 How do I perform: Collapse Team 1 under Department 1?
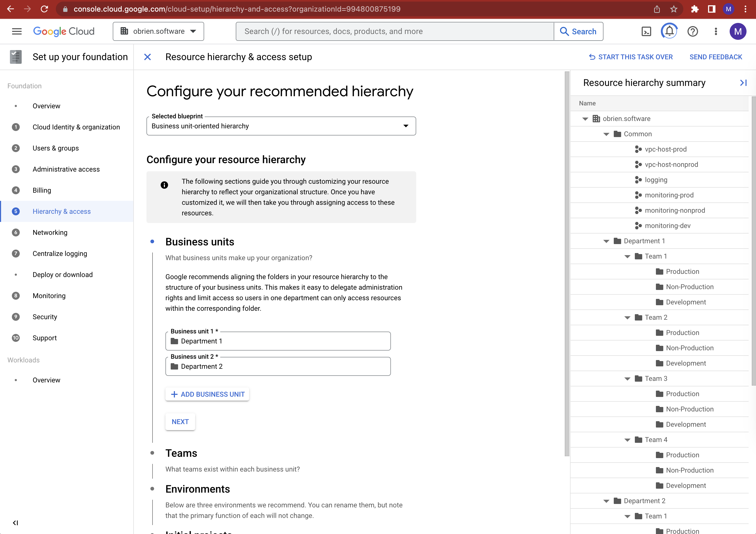coord(627,256)
